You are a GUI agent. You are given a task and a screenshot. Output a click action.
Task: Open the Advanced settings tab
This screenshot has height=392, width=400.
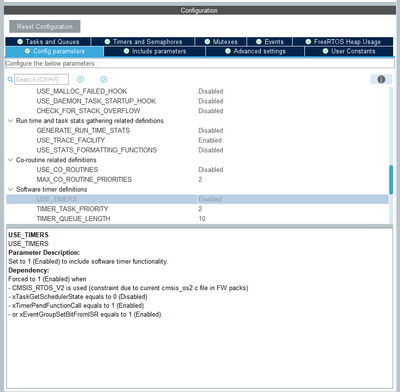[x=255, y=51]
